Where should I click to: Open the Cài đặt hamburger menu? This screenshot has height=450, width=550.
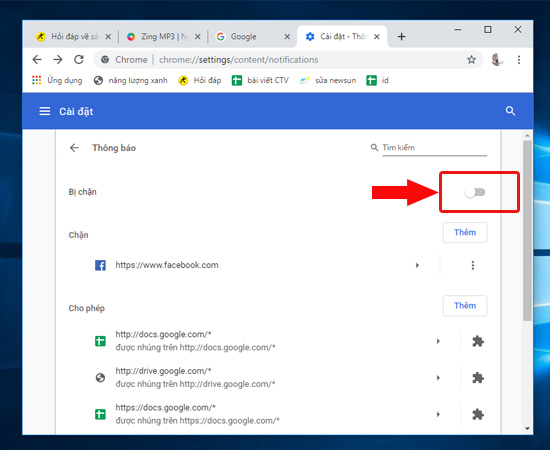(45, 111)
